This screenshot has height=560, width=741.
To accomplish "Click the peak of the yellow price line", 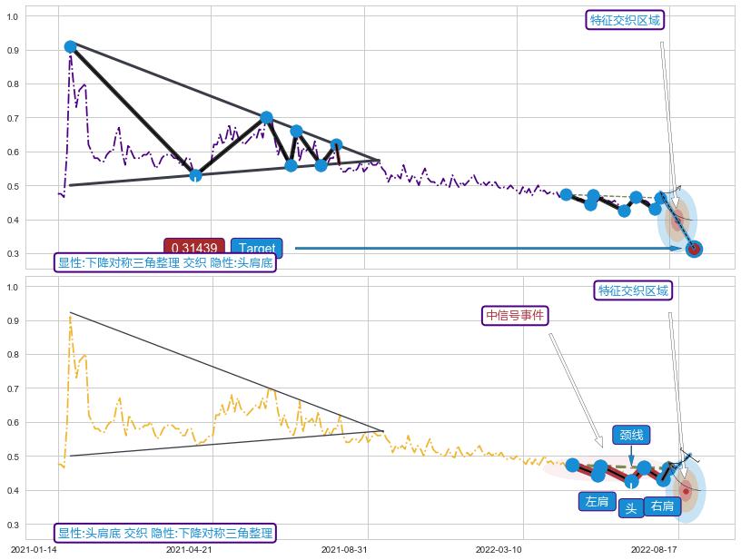I will pos(70,314).
